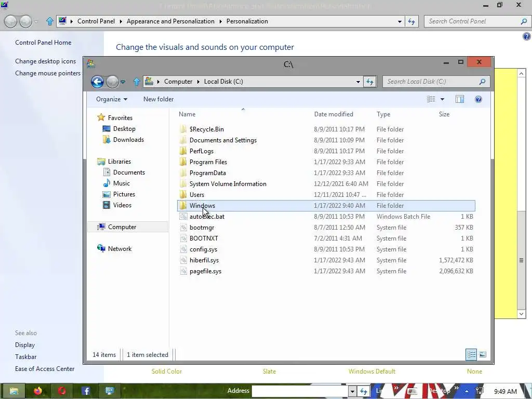Image resolution: width=532 pixels, height=399 pixels.
Task: Open the Ease of Access Center link
Action: pyautogui.click(x=45, y=368)
